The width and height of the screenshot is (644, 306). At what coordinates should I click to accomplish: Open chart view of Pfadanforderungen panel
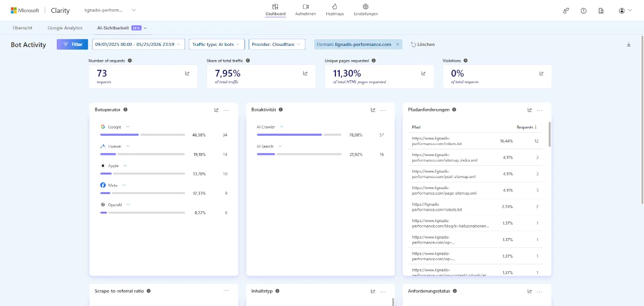[530, 110]
